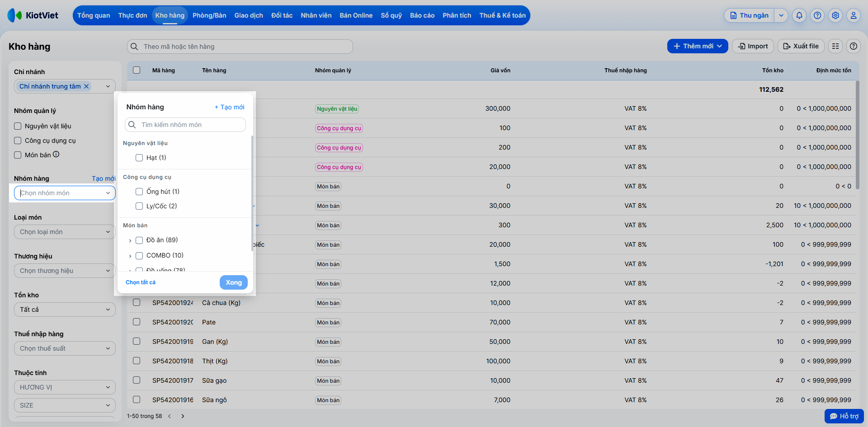Screen dimensions: 868x427
Task: Open the settings gear icon
Action: pos(835,15)
